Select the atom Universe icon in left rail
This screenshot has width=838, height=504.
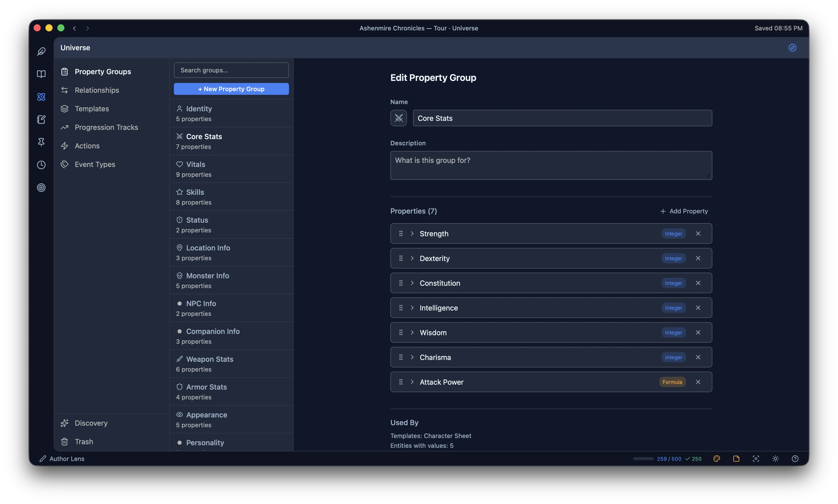click(41, 97)
